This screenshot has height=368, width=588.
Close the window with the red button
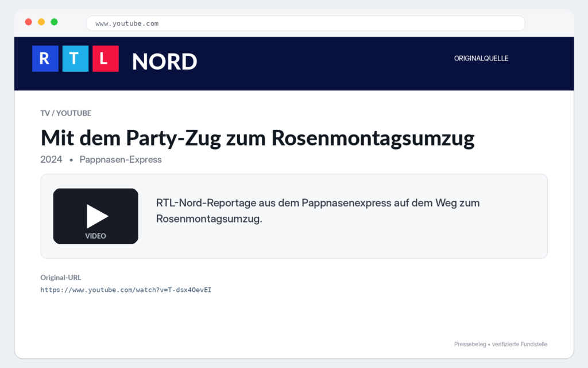(x=29, y=22)
